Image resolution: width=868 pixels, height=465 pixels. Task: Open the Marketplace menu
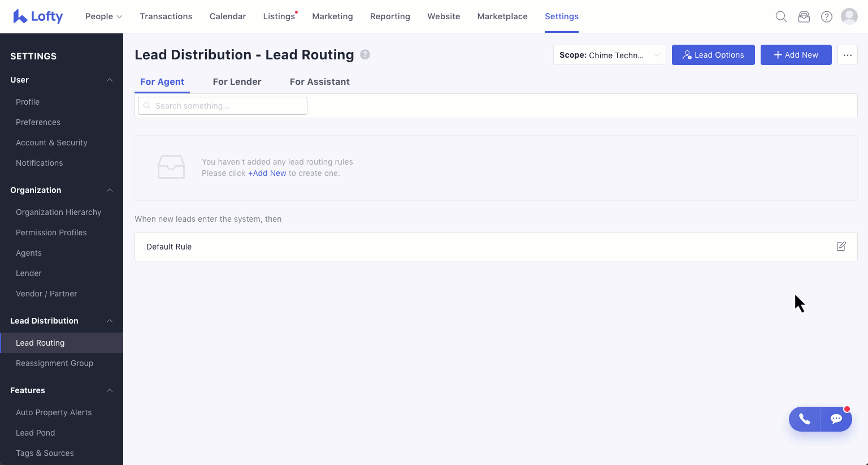(x=502, y=16)
